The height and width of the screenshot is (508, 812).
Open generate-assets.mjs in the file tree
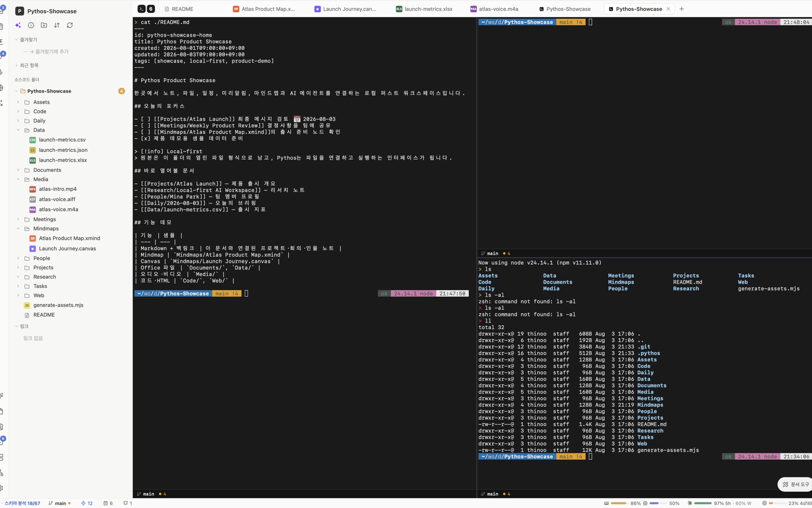click(x=58, y=305)
